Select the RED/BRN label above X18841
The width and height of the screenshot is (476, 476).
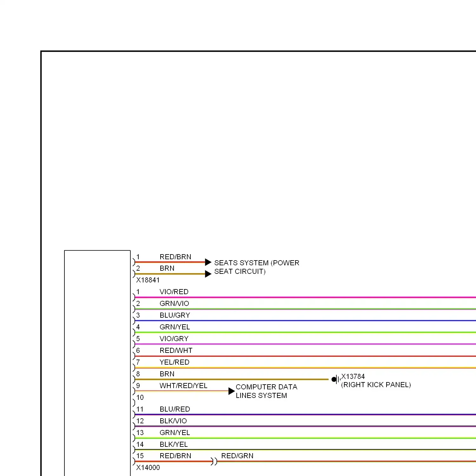click(x=175, y=257)
